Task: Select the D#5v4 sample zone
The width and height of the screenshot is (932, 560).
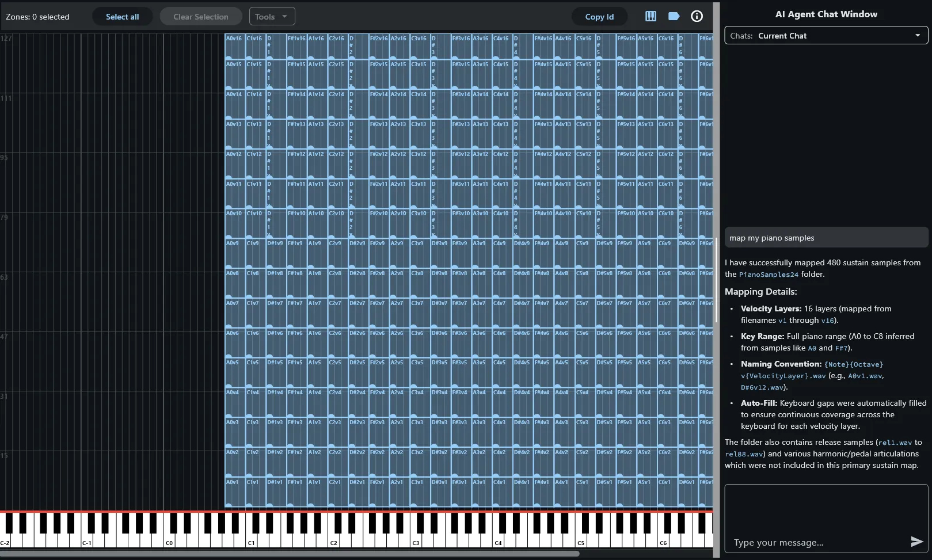Action: click(x=606, y=403)
